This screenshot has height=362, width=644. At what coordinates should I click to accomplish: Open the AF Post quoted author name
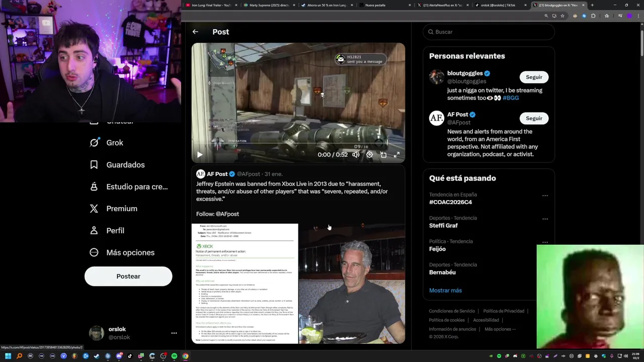click(217, 174)
